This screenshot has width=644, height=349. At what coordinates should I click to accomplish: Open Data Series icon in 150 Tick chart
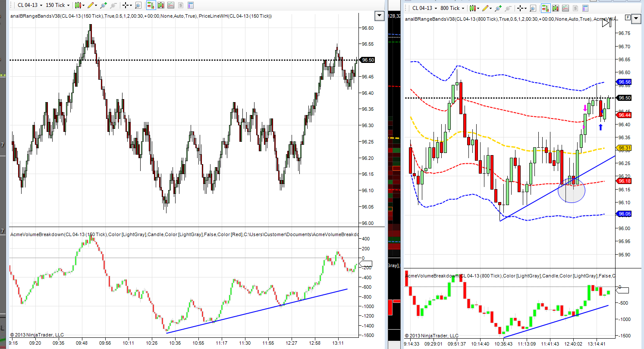(161, 5)
